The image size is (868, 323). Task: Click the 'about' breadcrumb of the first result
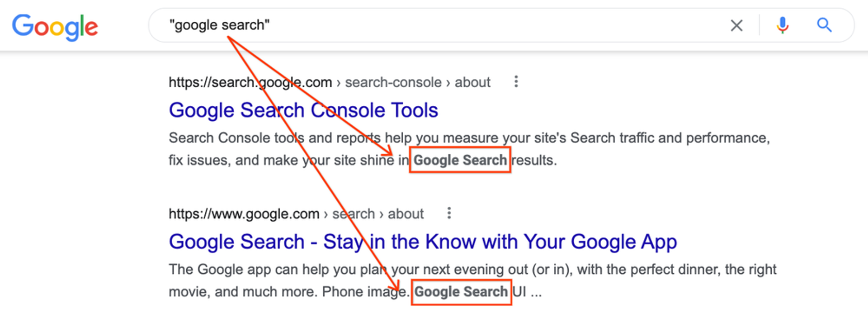pos(472,82)
